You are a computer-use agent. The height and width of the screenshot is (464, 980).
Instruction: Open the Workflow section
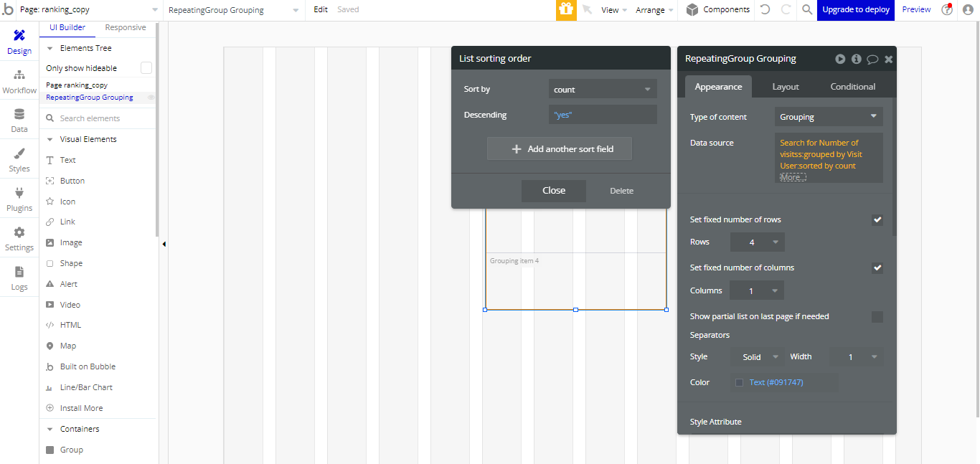[19, 82]
